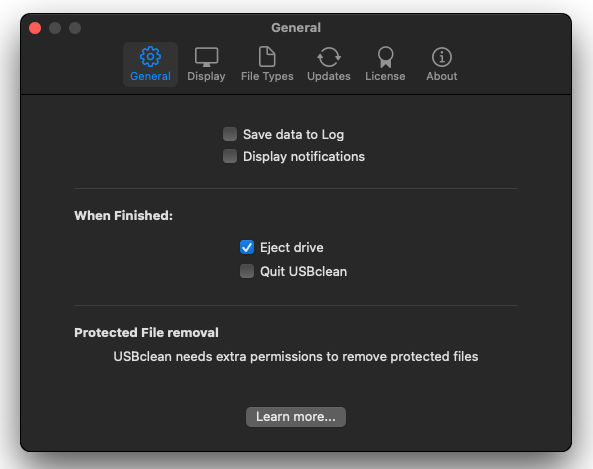Switch to the License tab label

385,76
